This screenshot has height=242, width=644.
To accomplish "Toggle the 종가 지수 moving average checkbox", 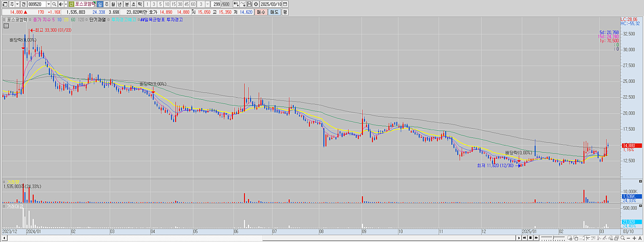I will tap(30, 19).
